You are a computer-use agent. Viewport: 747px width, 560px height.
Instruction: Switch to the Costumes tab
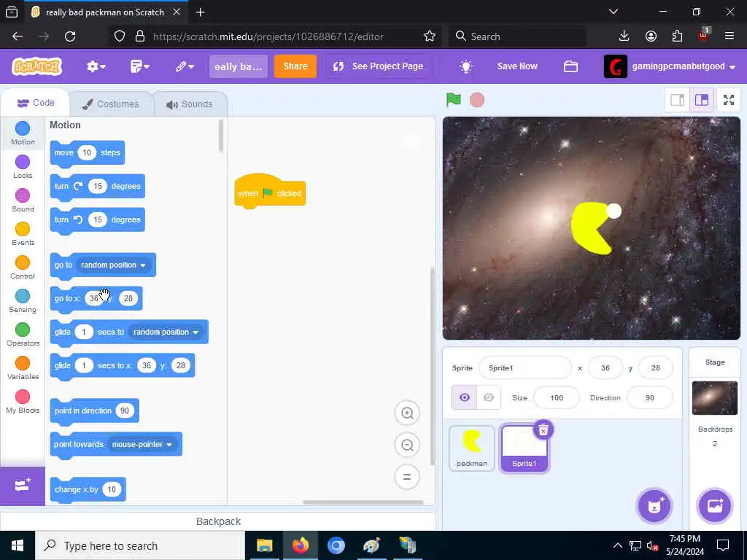[111, 104]
